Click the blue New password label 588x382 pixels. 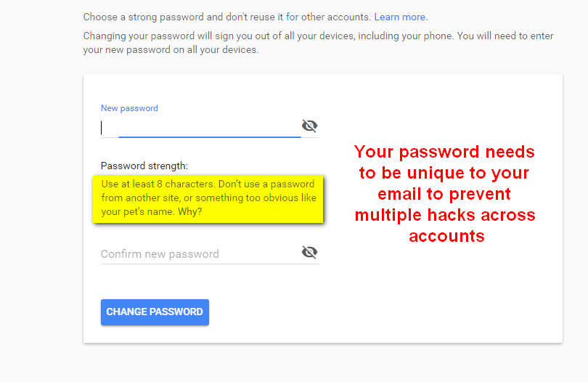point(129,108)
